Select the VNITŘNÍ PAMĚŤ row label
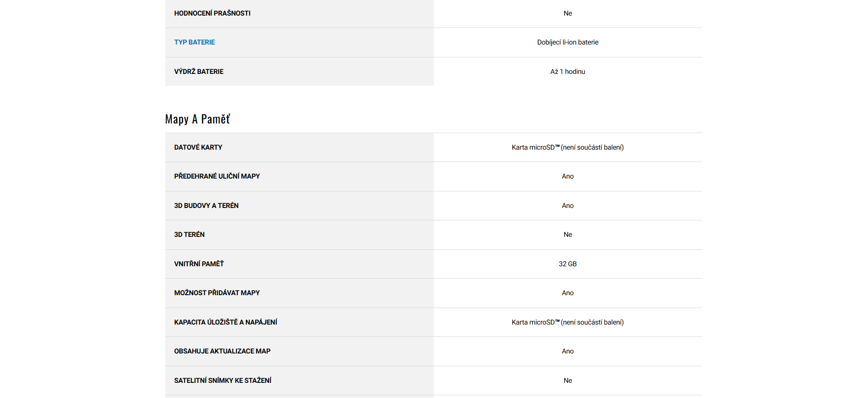This screenshot has width=868, height=398. click(199, 264)
